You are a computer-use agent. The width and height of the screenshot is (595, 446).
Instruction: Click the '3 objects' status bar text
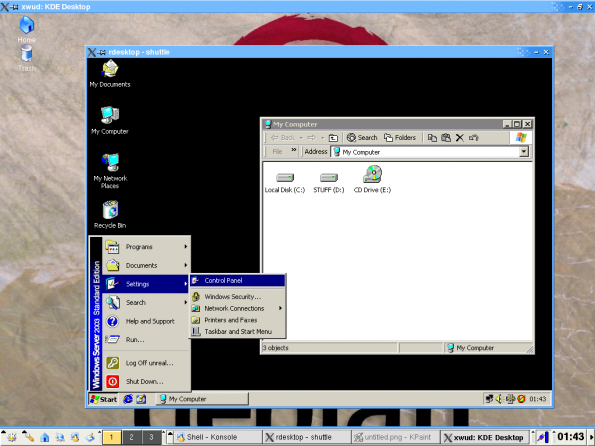[x=276, y=348]
